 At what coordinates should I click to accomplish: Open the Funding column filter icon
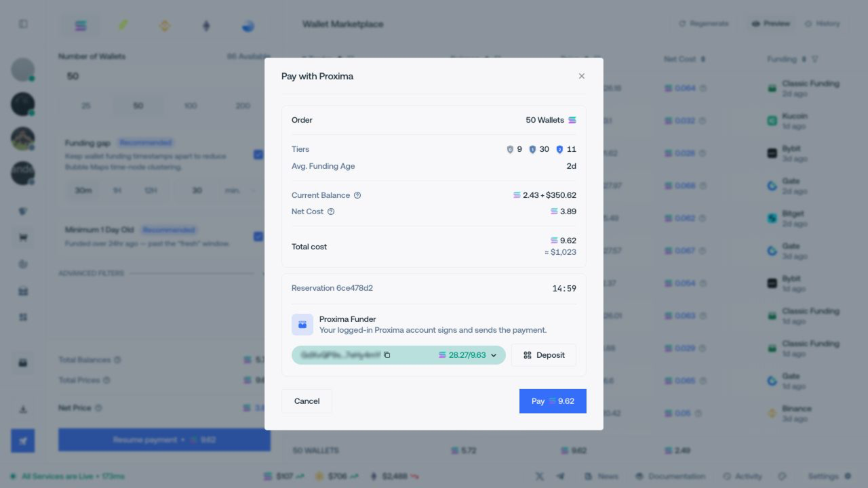(814, 59)
